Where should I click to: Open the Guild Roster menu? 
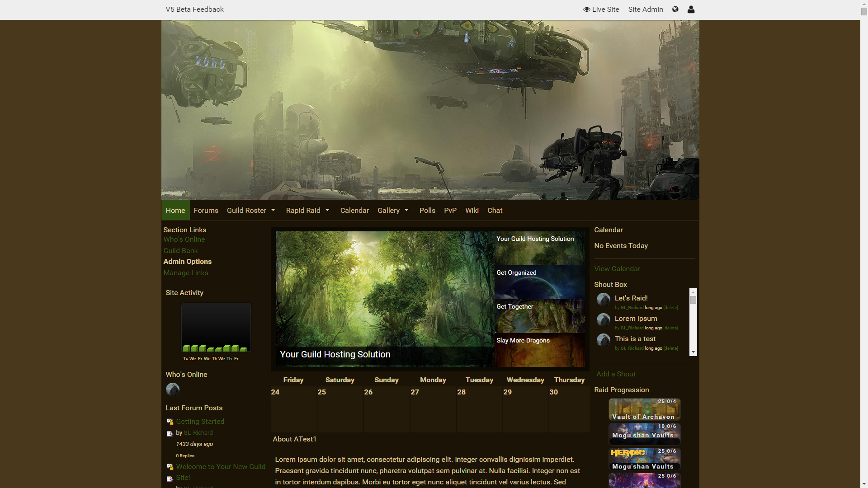click(246, 210)
